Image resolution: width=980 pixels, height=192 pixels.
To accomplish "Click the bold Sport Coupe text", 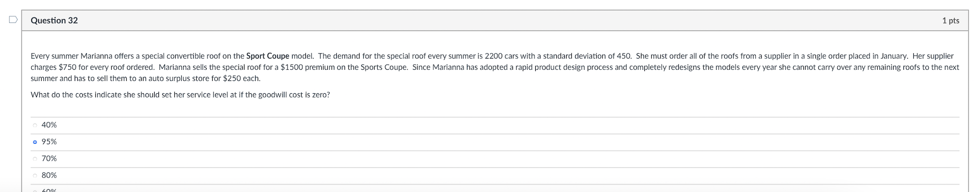I will click(x=267, y=56).
